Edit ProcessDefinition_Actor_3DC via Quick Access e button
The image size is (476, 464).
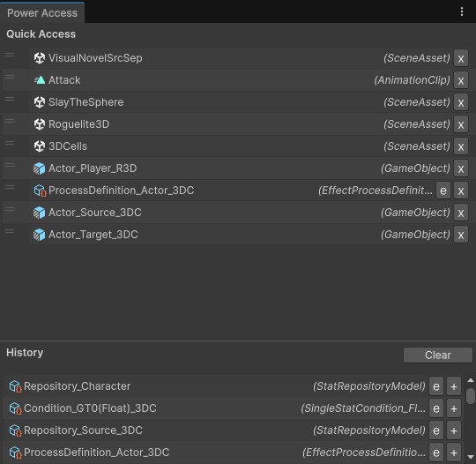[x=443, y=191]
